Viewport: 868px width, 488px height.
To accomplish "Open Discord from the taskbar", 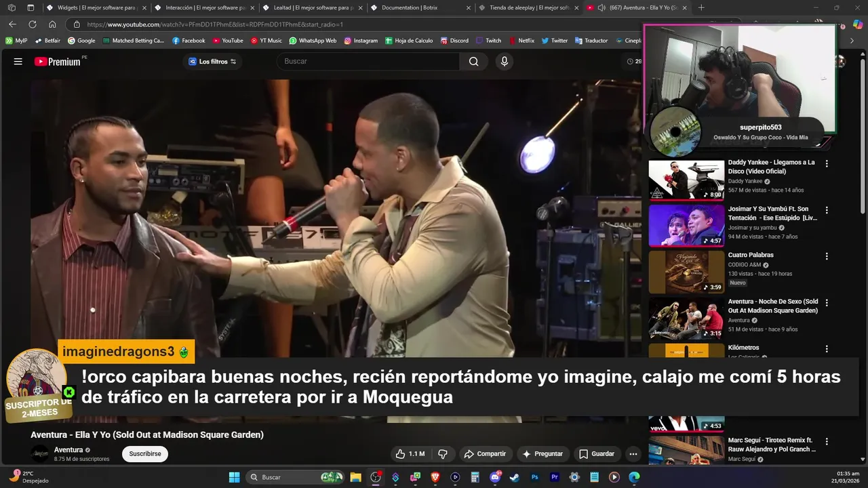I will pyautogui.click(x=495, y=477).
